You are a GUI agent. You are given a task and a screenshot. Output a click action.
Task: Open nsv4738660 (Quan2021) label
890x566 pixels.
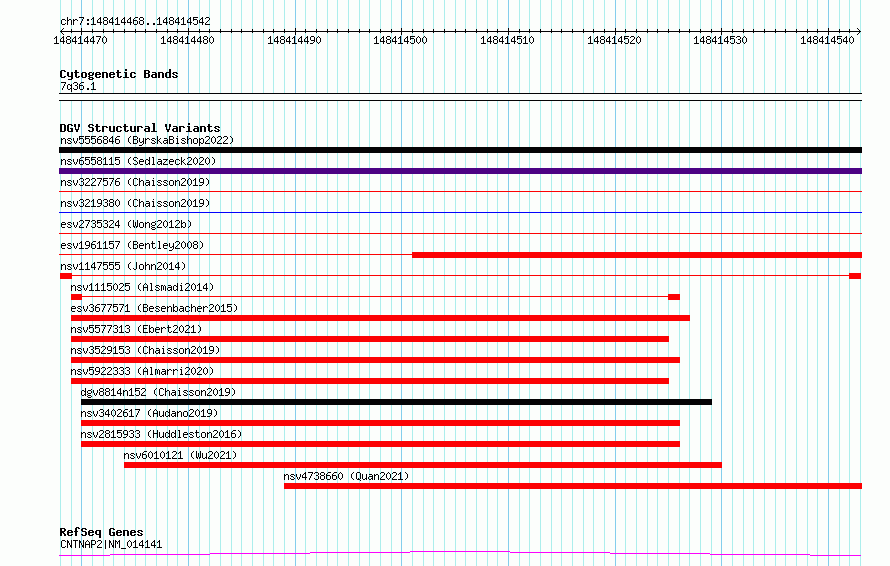click(x=346, y=476)
